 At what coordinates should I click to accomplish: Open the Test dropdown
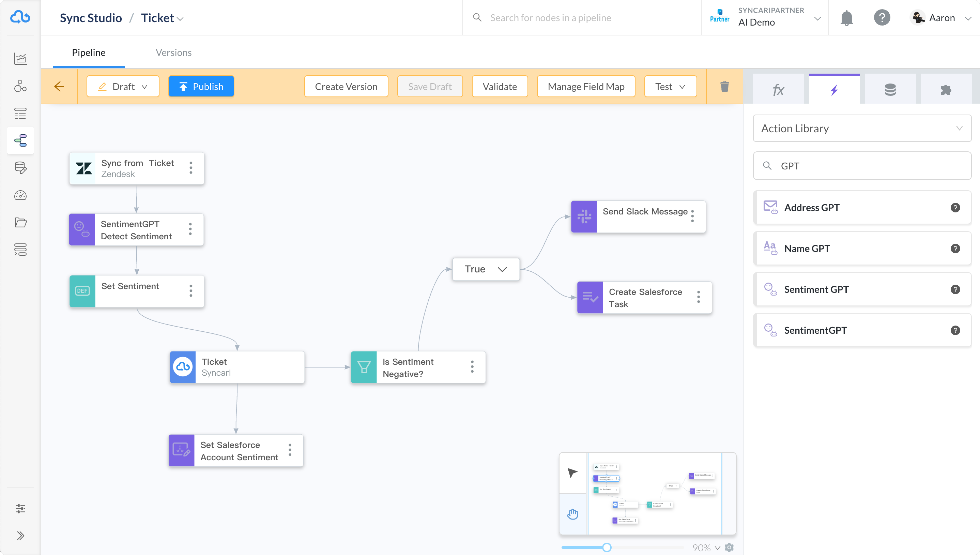tap(670, 87)
